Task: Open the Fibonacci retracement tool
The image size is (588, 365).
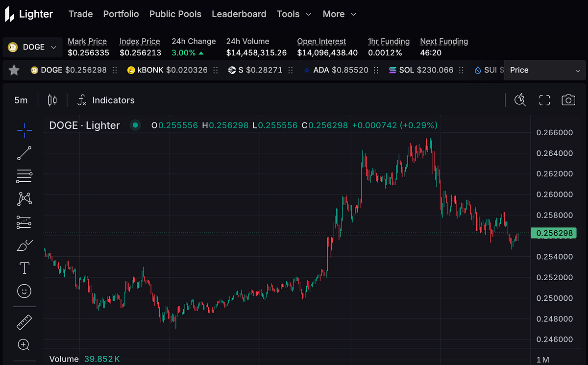Action: pyautogui.click(x=24, y=176)
